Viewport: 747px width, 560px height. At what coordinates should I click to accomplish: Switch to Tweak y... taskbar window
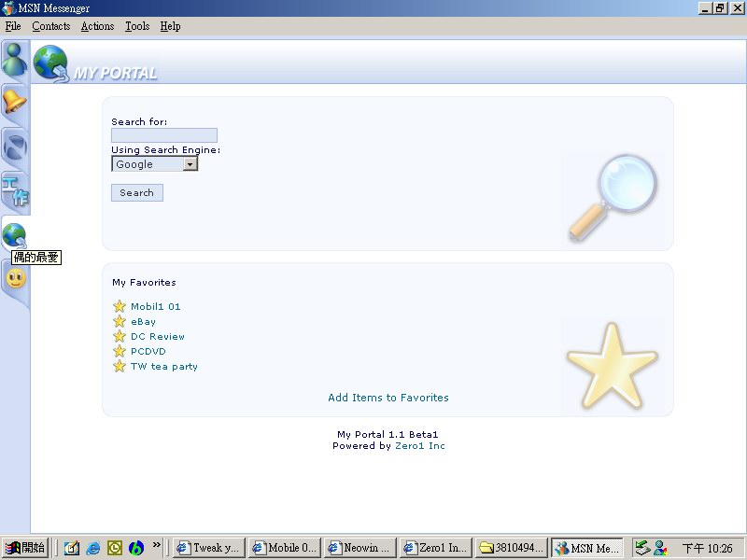(x=209, y=548)
